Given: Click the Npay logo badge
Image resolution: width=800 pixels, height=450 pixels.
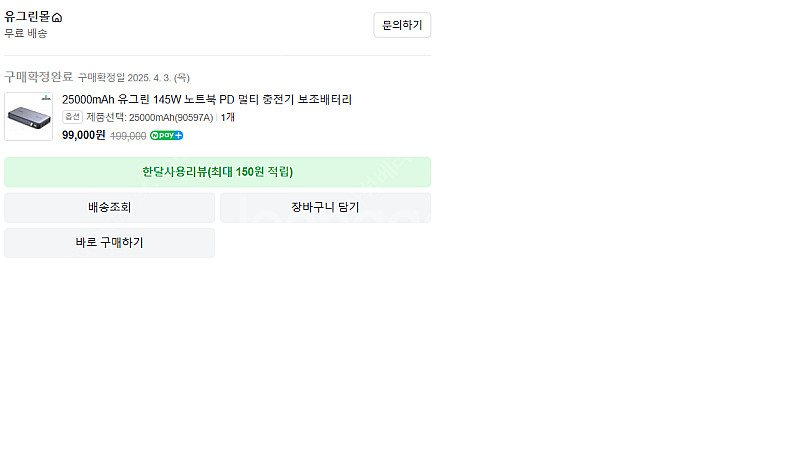Looking at the screenshot, I should point(166,135).
